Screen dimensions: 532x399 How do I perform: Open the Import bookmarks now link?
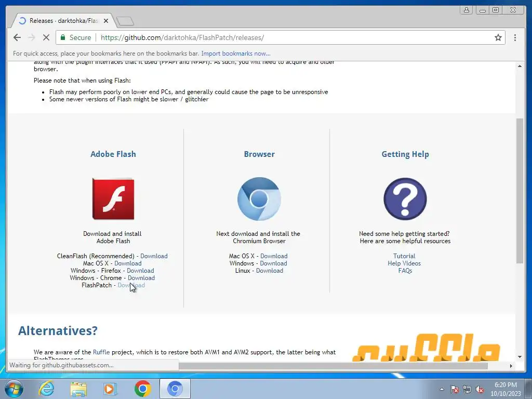pos(236,54)
